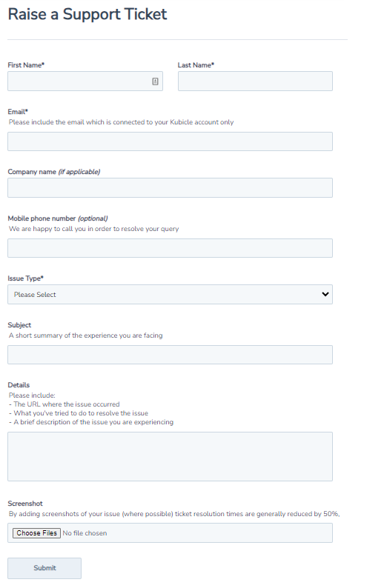Click into the Email input field
387x588 pixels.
point(170,141)
